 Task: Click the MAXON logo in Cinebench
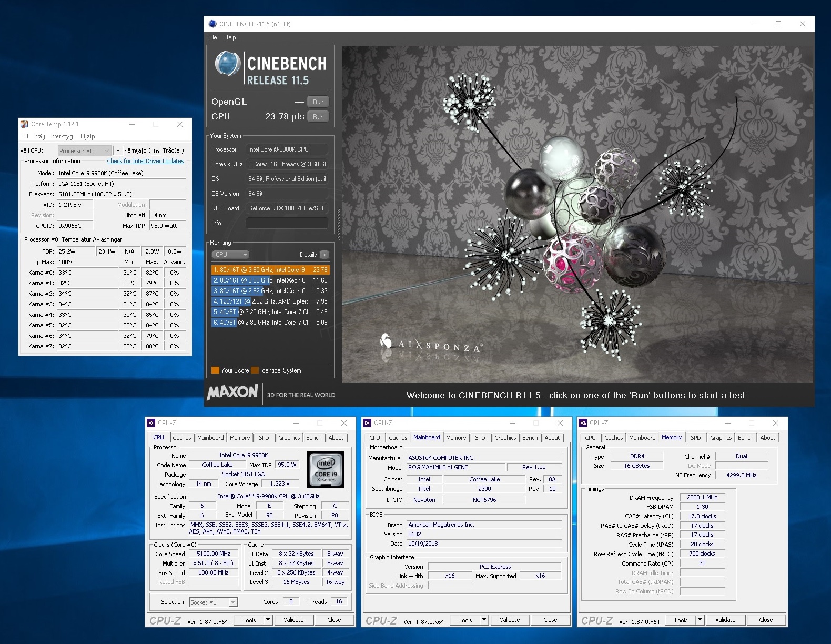point(232,393)
